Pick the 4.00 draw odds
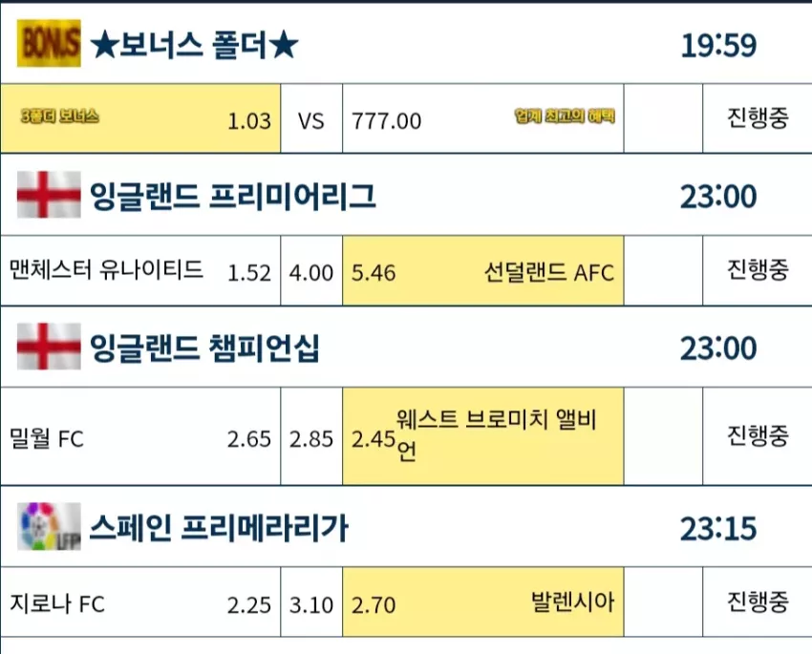Screen dimensions: 812x654 311,270
